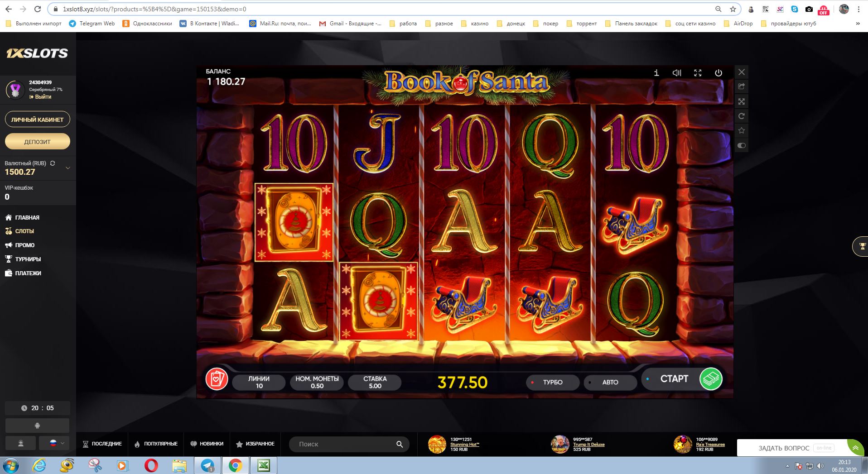This screenshot has width=868, height=474.
Task: Switch to the ИЗБРАННОЕ tab
Action: pyautogui.click(x=256, y=444)
